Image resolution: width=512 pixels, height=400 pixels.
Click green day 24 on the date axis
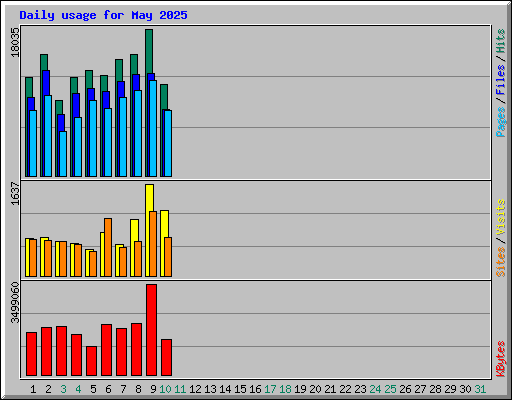click(375, 389)
